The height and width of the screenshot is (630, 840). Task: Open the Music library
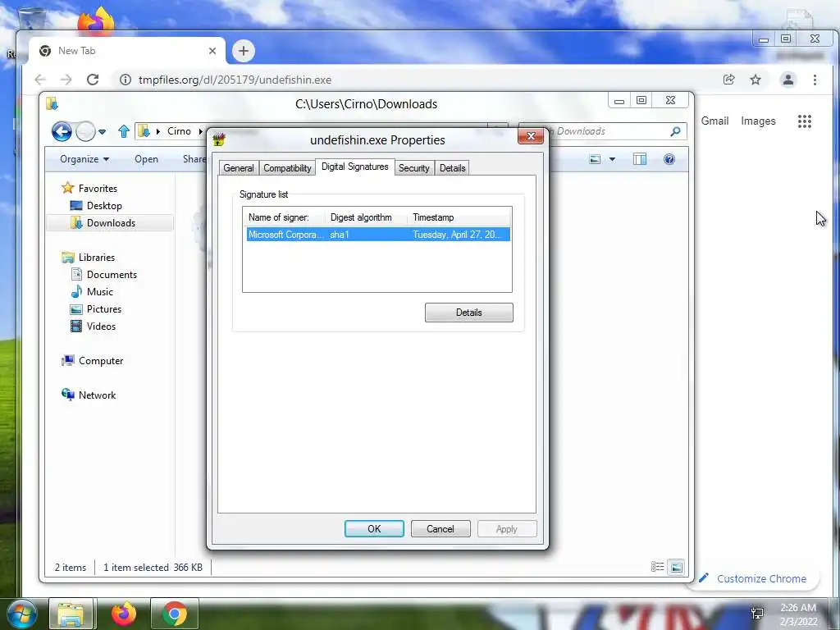[x=92, y=291]
